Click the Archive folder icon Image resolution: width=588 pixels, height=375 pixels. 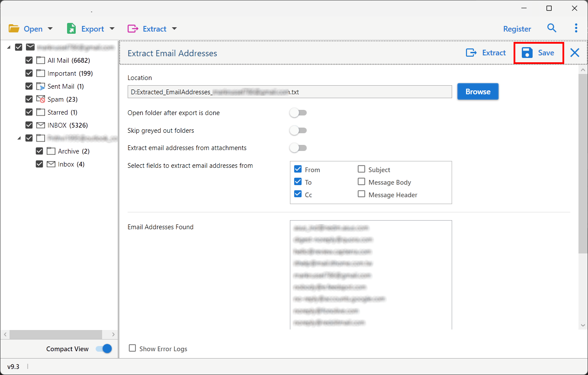[51, 151]
